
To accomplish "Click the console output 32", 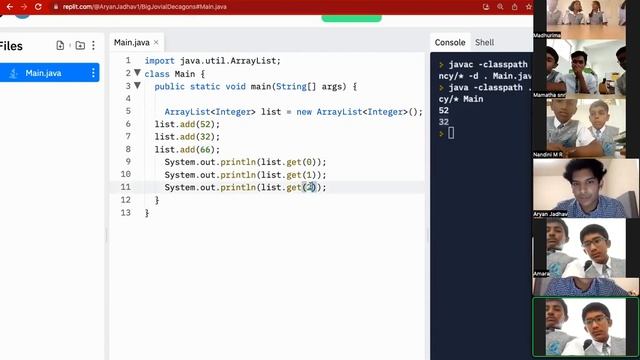I will pos(444,122).
